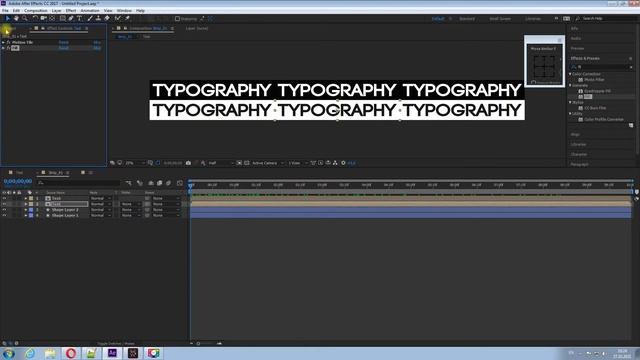Take a snapshot with camera icon

188,163
